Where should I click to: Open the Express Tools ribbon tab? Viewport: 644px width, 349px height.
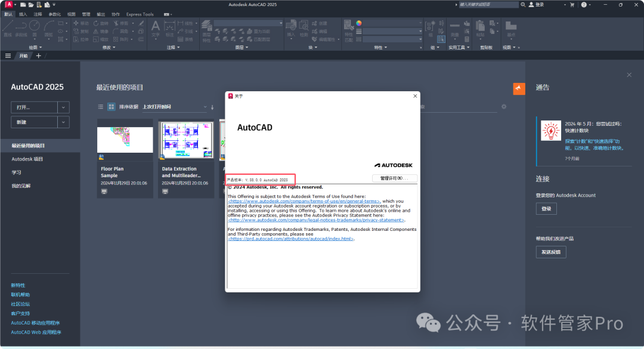(x=140, y=14)
